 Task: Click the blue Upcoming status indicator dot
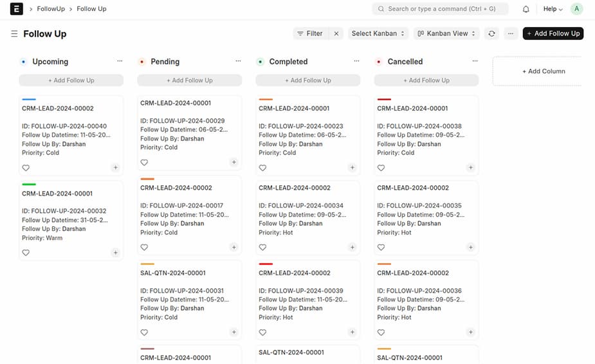coord(24,62)
